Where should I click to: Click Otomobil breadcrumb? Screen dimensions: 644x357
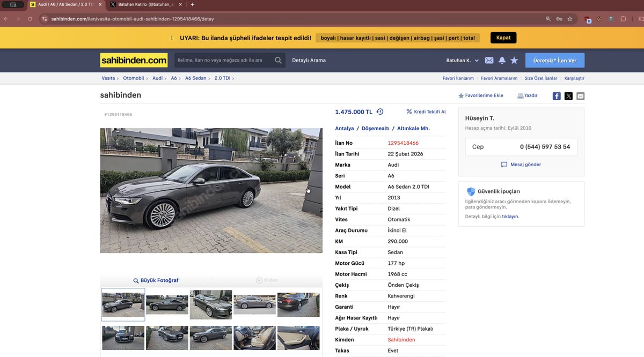coord(134,78)
